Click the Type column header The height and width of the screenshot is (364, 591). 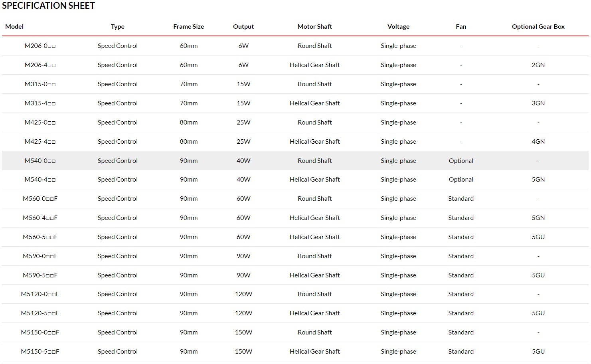pos(118,27)
